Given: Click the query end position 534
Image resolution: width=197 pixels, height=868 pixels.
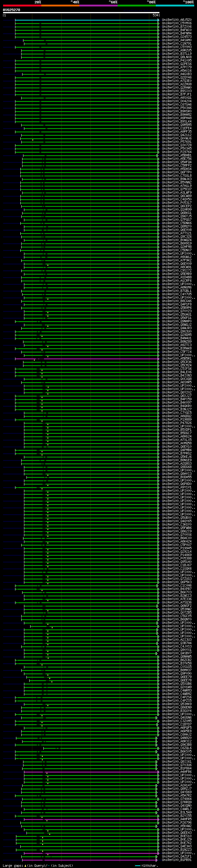Looking at the screenshot, I should (155, 15).
